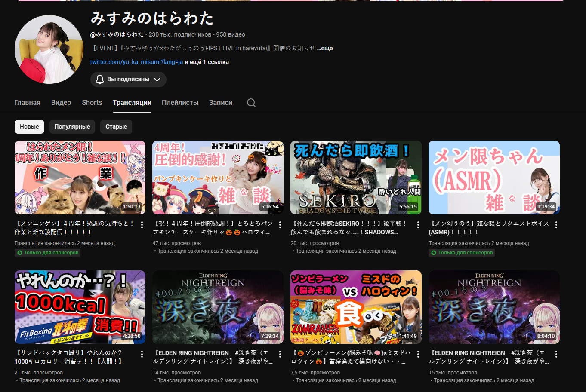Play the ゾンビラーメン VS ミスドのハロウィン thumbnail
Image resolution: width=586 pixels, height=392 pixels.
pos(356,307)
